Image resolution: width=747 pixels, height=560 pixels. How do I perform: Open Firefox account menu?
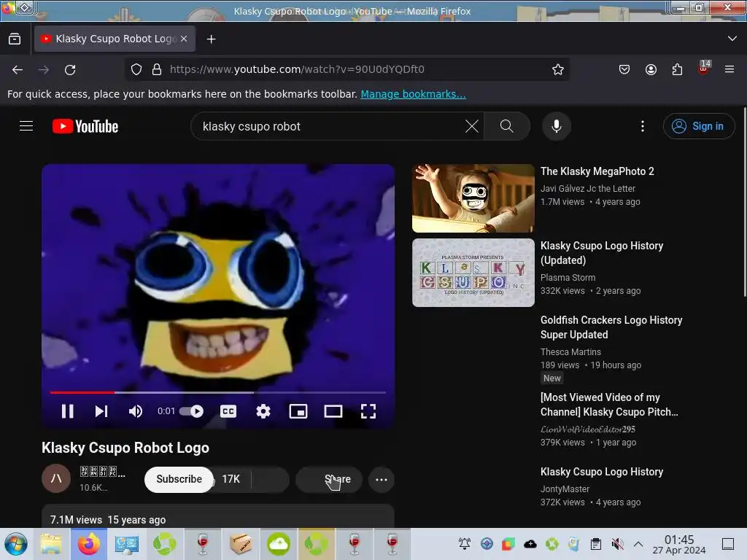[651, 69]
